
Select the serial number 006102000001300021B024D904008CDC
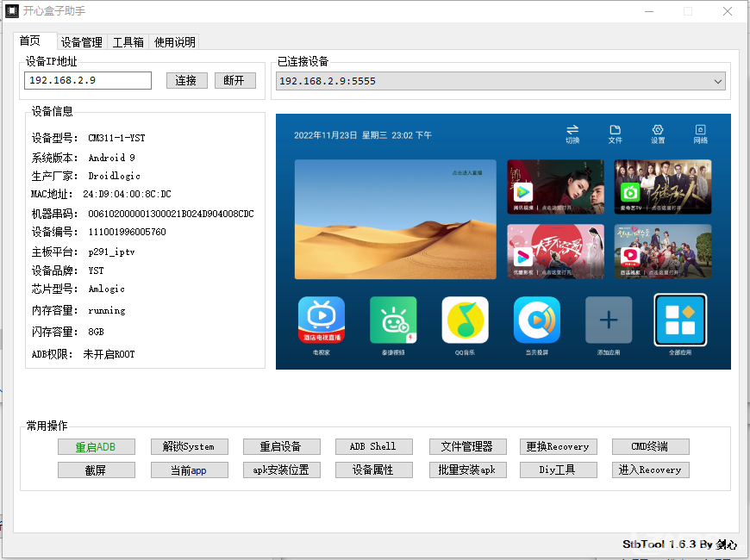click(x=171, y=214)
